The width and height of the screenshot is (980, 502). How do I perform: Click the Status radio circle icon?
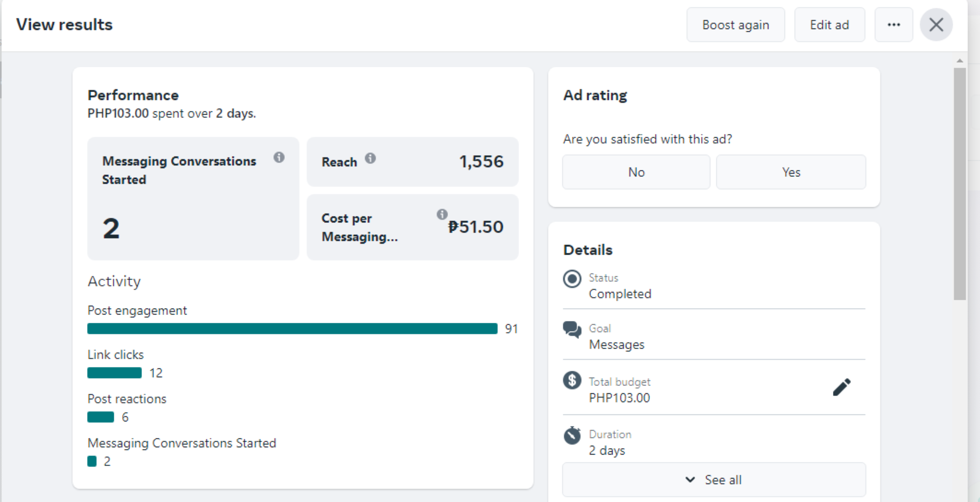[572, 279]
